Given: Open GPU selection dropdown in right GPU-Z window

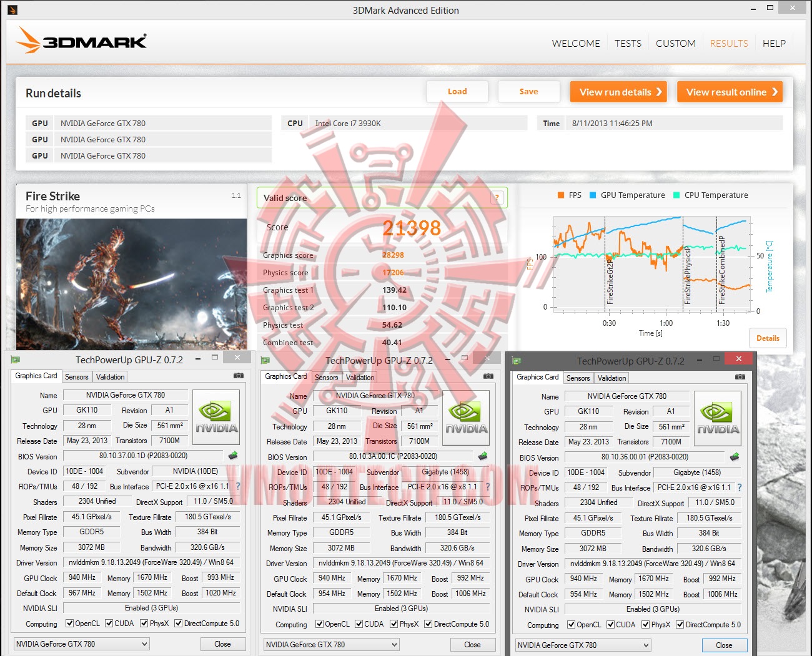Looking at the screenshot, I should pyautogui.click(x=583, y=645).
